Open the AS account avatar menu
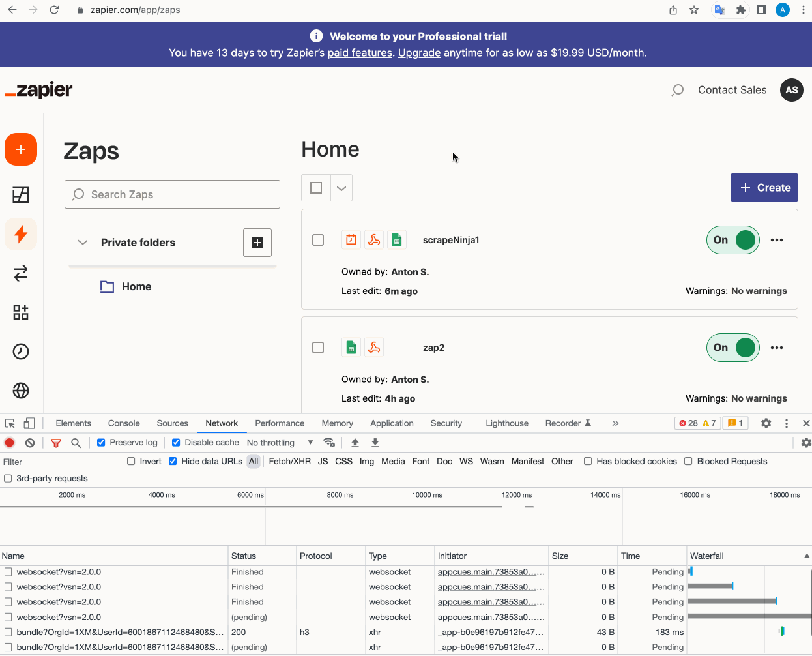This screenshot has height=656, width=812. [792, 90]
